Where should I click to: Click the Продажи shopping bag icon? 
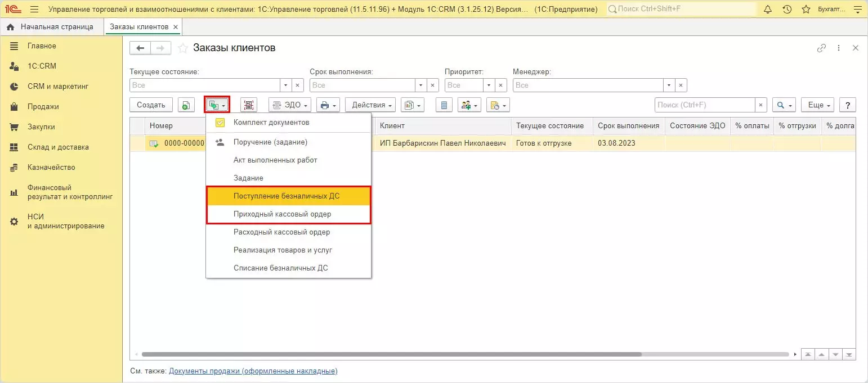coord(15,107)
